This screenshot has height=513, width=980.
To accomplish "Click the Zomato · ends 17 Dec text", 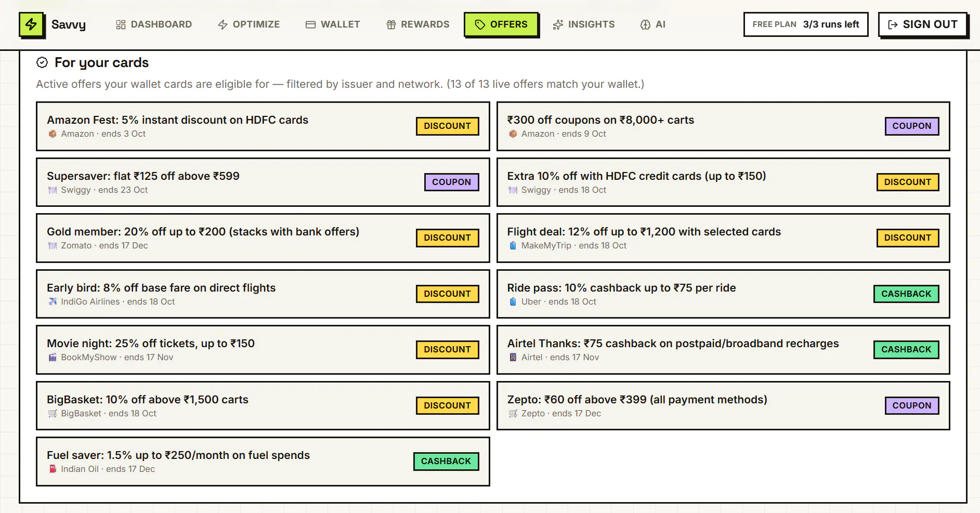I will [x=104, y=246].
